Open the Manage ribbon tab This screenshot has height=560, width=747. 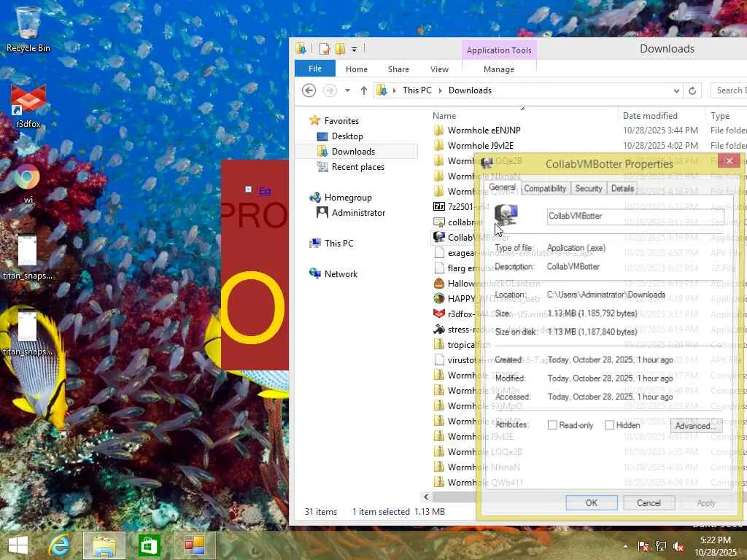pyautogui.click(x=499, y=69)
